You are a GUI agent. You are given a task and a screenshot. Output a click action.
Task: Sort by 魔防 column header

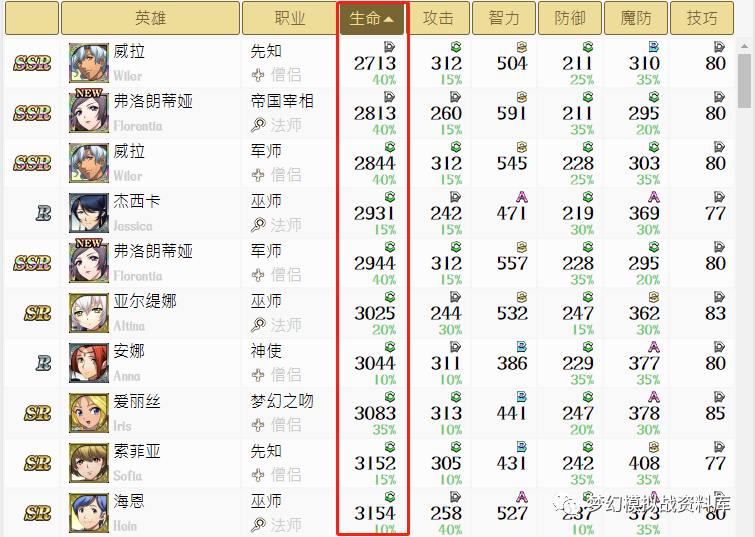[636, 18]
